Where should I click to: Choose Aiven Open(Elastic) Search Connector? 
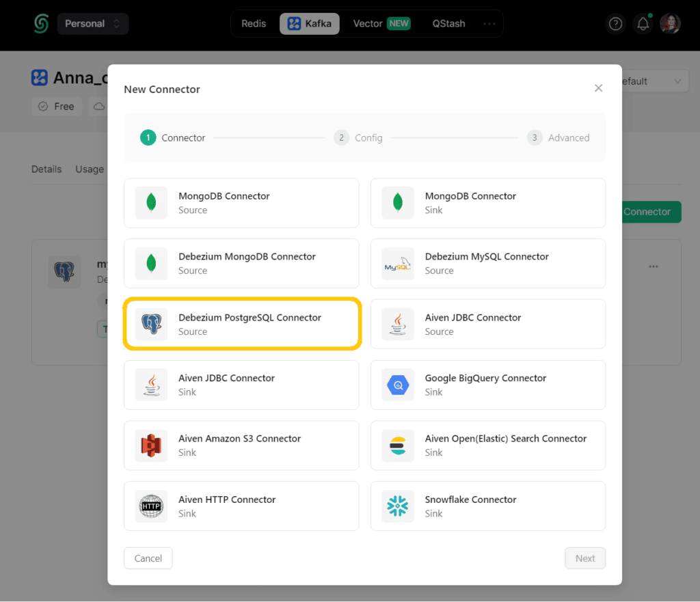click(x=488, y=446)
